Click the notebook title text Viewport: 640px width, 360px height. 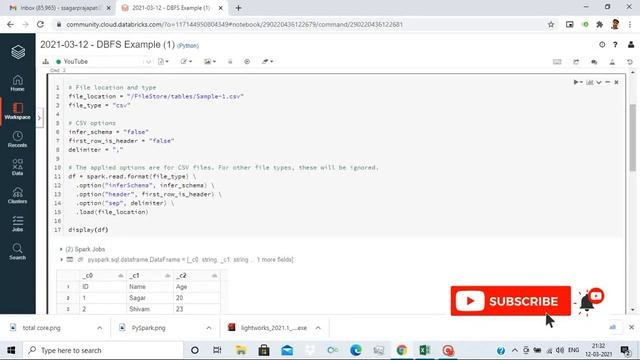click(x=107, y=44)
